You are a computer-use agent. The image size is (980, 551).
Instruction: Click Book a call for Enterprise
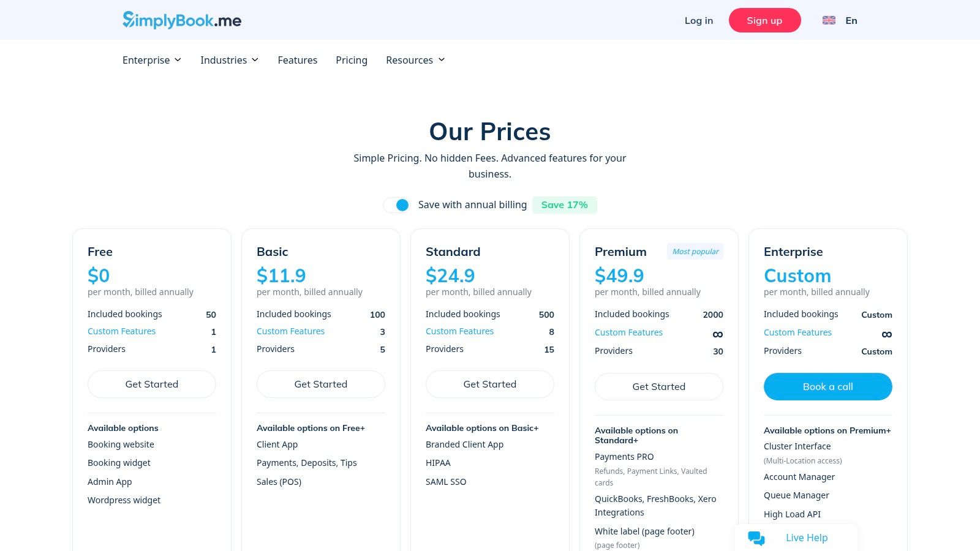pos(827,386)
